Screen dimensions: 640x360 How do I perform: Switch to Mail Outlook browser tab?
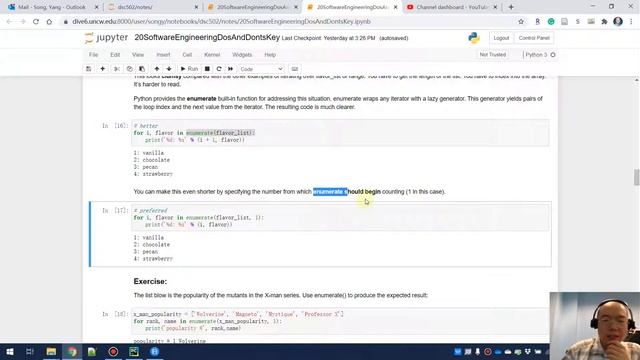click(52, 7)
